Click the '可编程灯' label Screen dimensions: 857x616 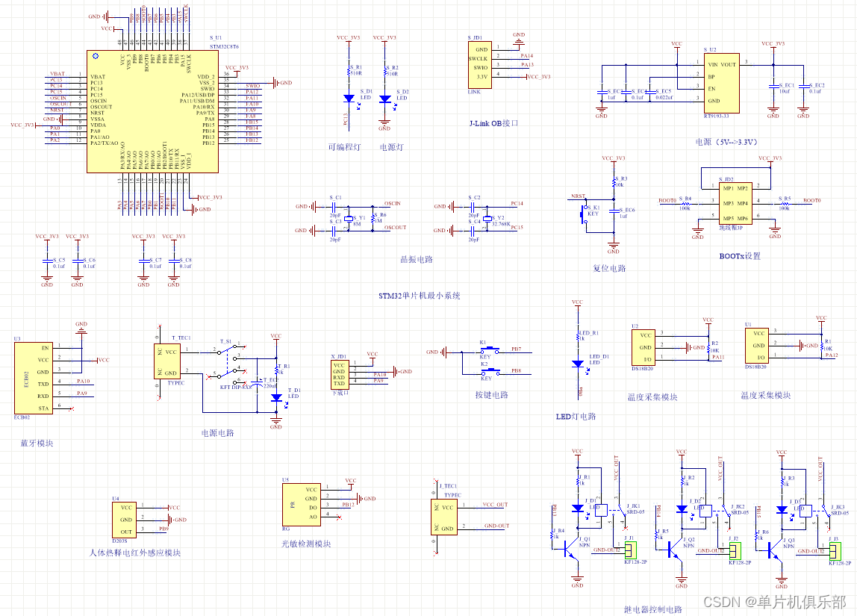point(344,147)
